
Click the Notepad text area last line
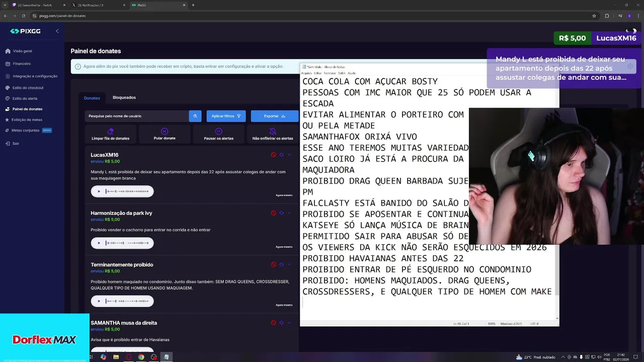(x=428, y=303)
